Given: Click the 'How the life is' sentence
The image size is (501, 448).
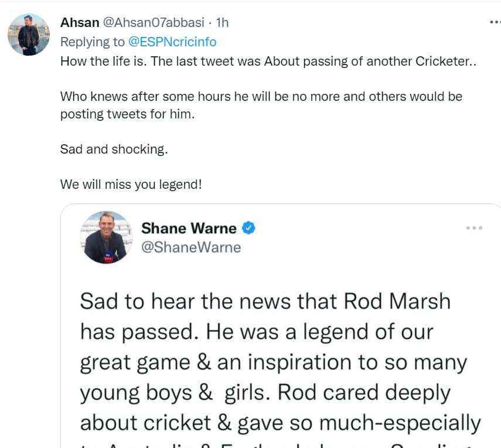Looking at the screenshot, I should click(104, 62).
